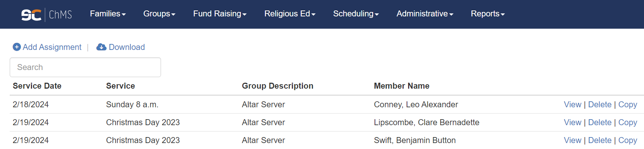Image resolution: width=644 pixels, height=149 pixels.
Task: Delete Clare Bernadette Lipscombe's assignment
Action: (x=600, y=123)
